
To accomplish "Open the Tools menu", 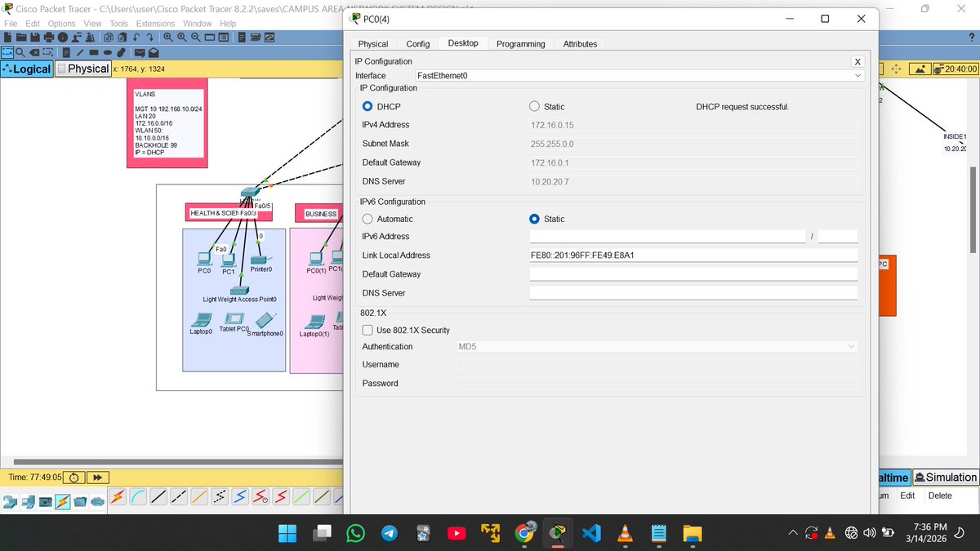I will [118, 24].
